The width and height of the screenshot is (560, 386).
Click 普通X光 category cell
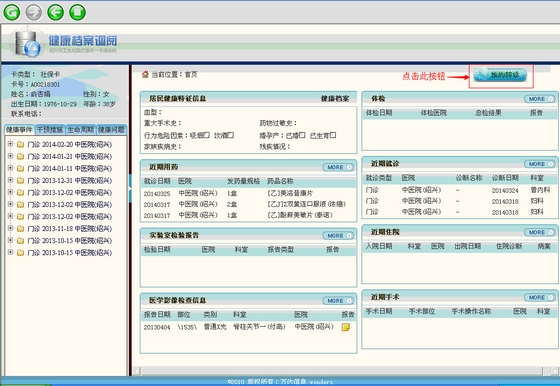click(215, 327)
